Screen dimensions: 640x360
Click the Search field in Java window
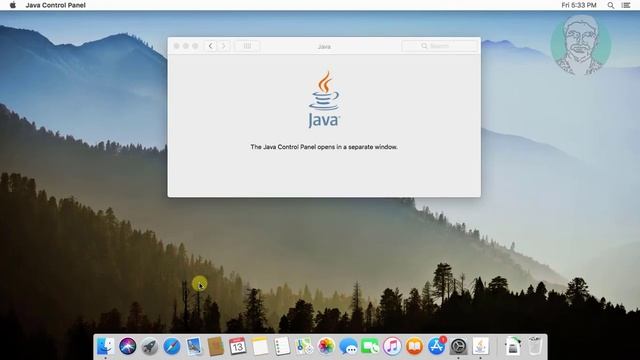440,46
